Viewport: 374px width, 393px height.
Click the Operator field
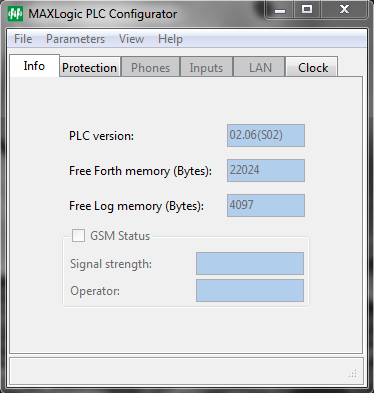250,290
